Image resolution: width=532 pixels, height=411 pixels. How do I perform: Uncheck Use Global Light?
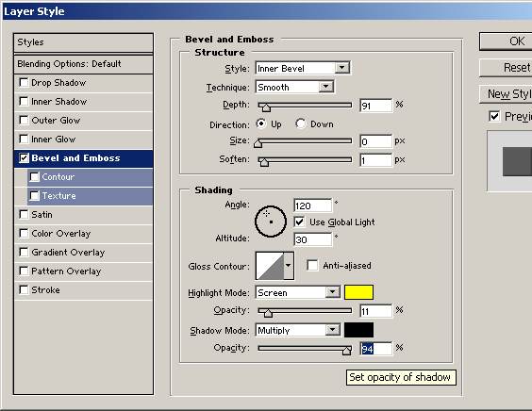point(299,222)
